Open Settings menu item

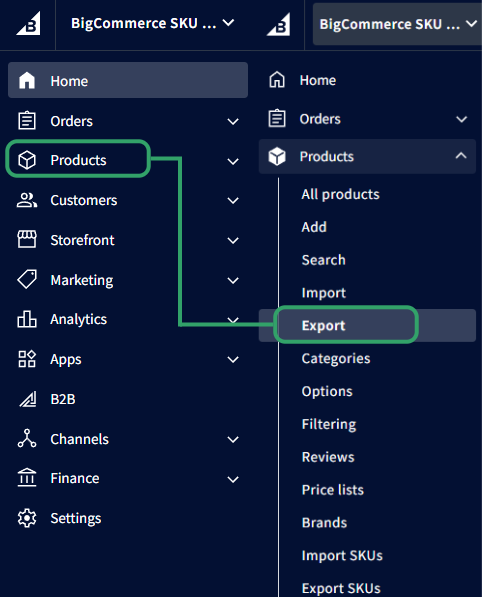click(x=76, y=519)
